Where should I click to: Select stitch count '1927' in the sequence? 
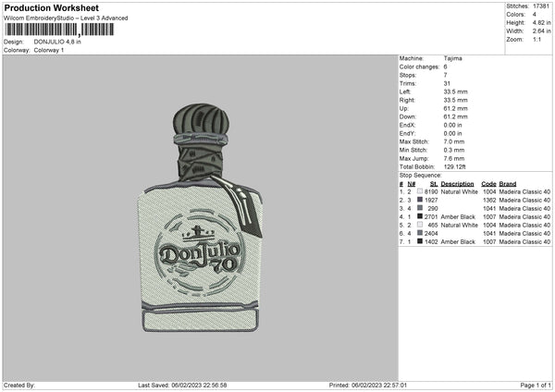pos(431,201)
